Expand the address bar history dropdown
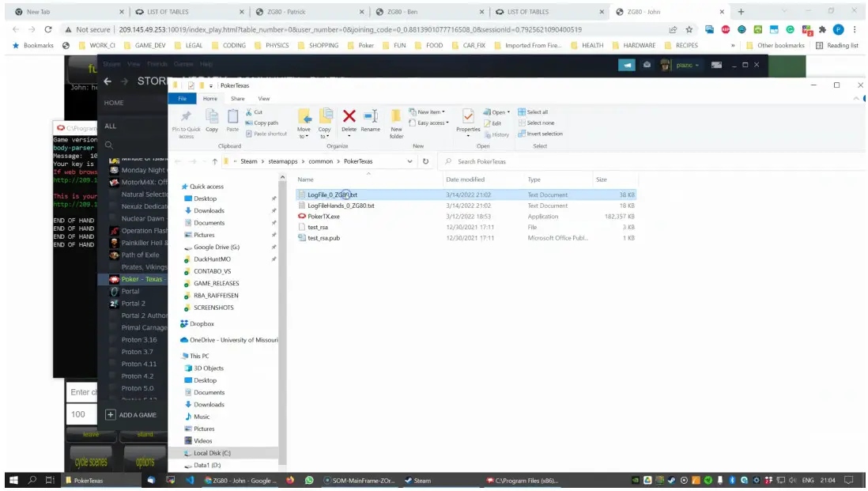This screenshot has width=868, height=491. 409,161
